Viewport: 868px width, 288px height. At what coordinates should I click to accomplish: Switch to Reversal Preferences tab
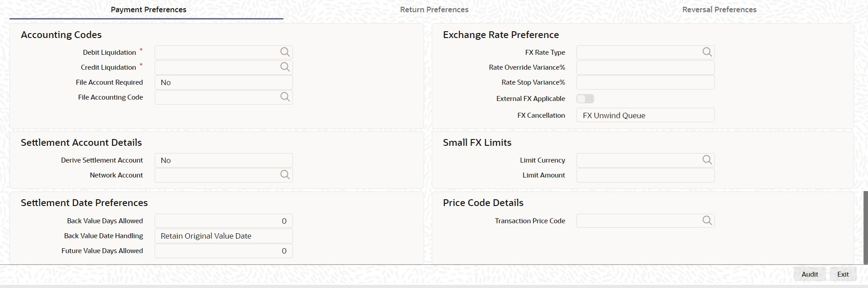[719, 10]
